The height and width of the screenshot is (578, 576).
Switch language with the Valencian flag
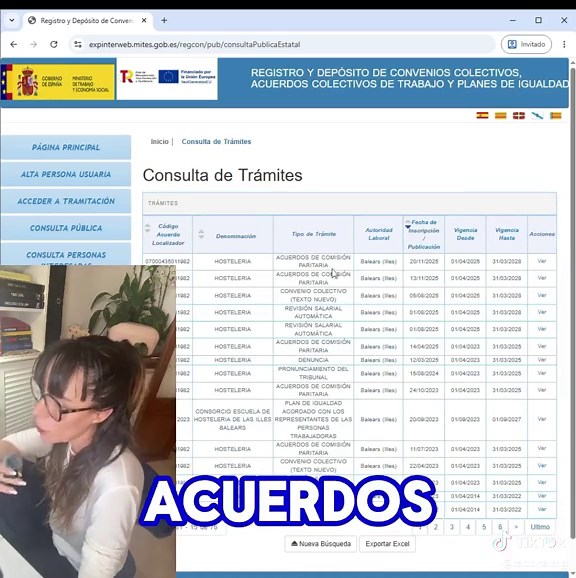pos(556,116)
